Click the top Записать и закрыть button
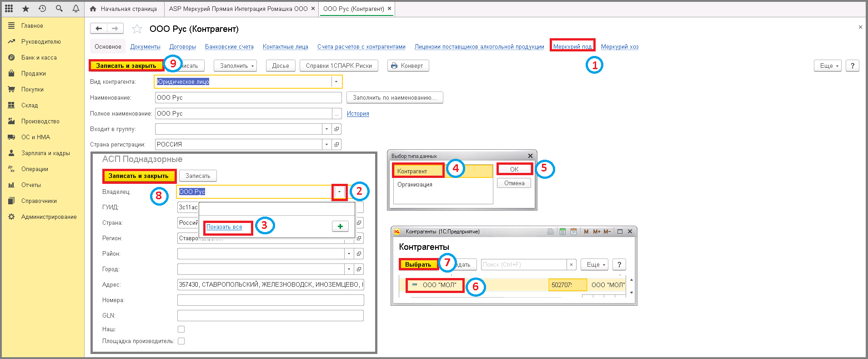The image size is (868, 359). pyautogui.click(x=126, y=66)
